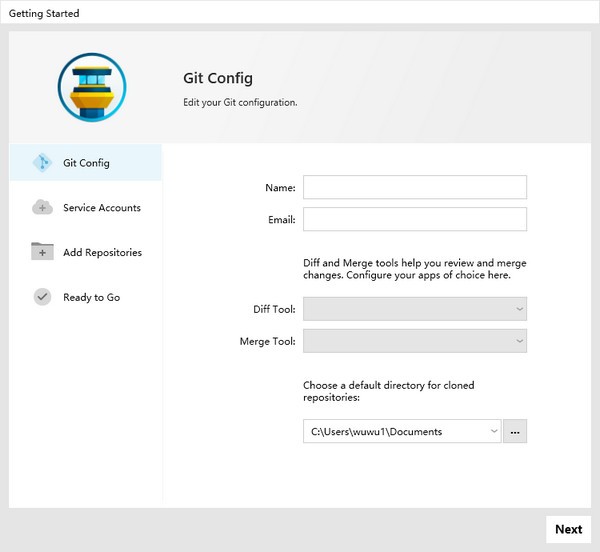
Task: Switch to the Service Accounts step
Action: coord(101,208)
